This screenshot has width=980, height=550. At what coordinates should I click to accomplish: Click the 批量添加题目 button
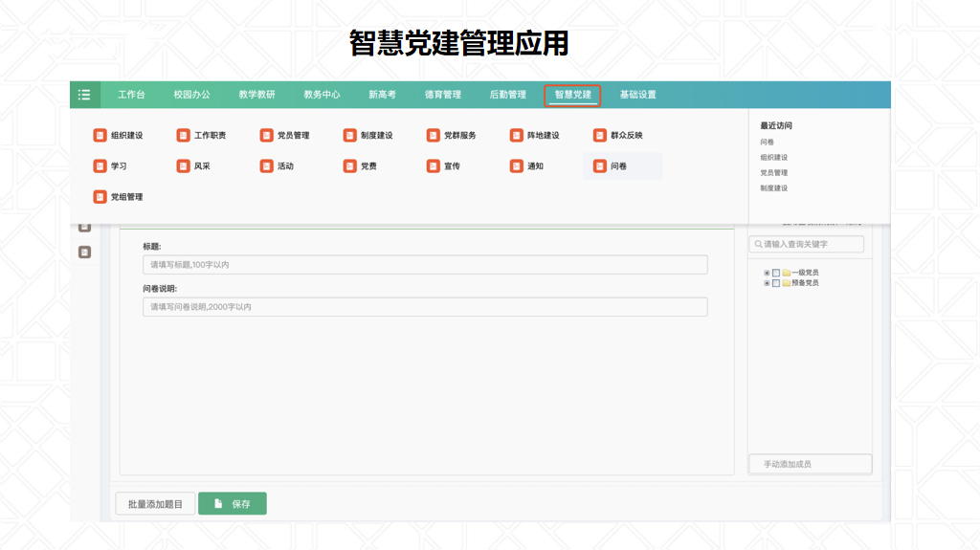pyautogui.click(x=155, y=504)
